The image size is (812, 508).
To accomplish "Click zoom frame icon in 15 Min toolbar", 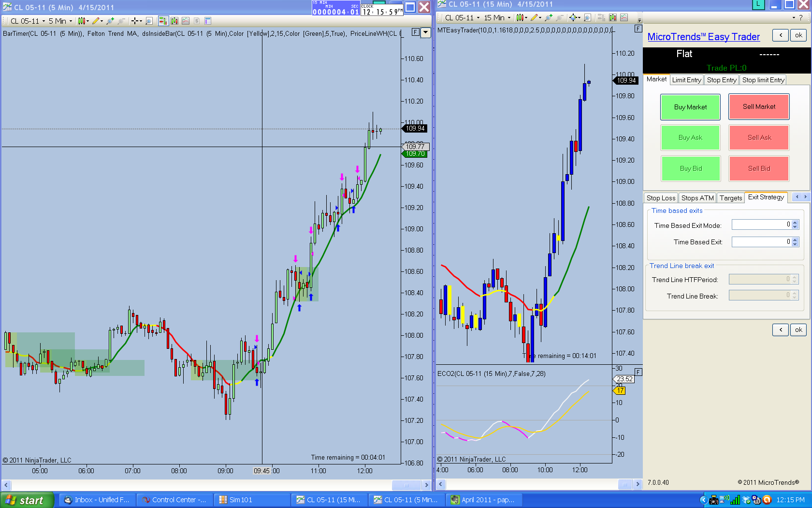I will [x=587, y=17].
